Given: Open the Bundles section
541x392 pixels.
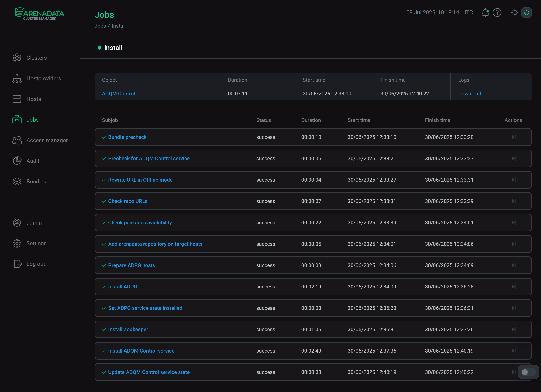Looking at the screenshot, I should [36, 181].
